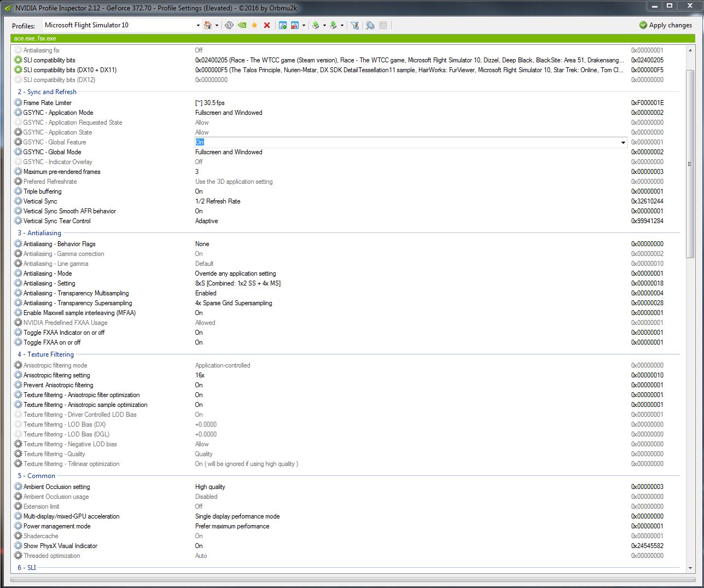The height and width of the screenshot is (588, 704).
Task: Click the scrollbar down arrow
Action: pyautogui.click(x=690, y=568)
